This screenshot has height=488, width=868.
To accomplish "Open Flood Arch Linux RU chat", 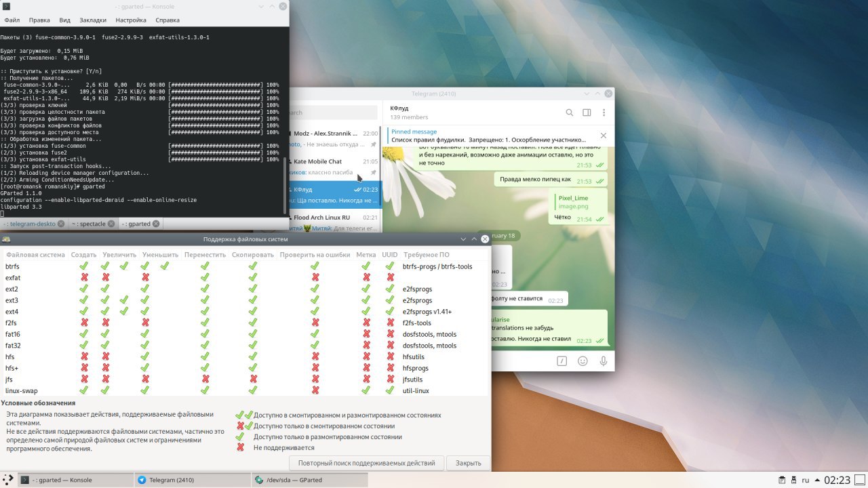I will [334, 223].
